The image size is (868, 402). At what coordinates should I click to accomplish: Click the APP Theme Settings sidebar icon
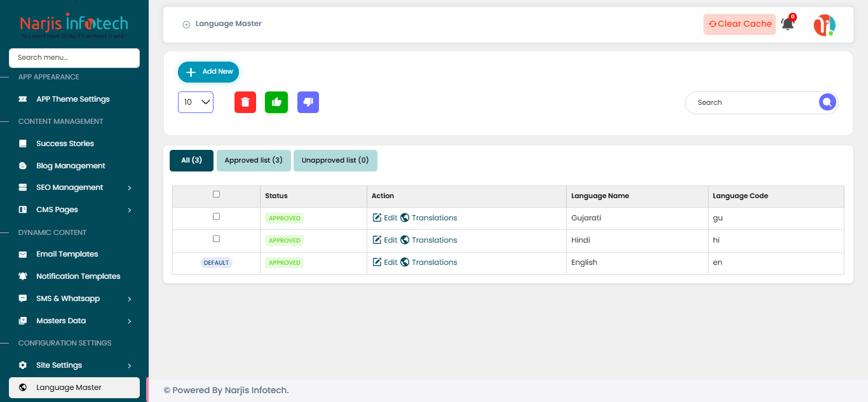[23, 99]
